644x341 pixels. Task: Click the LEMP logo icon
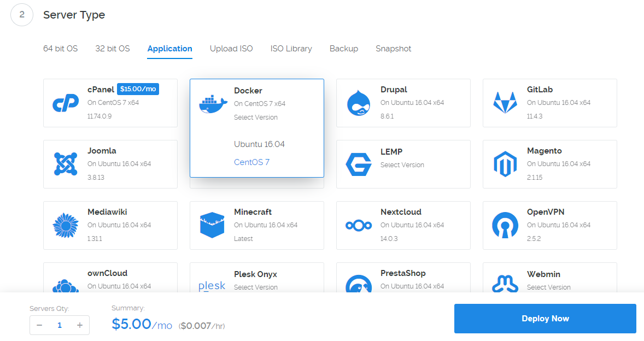point(359,164)
